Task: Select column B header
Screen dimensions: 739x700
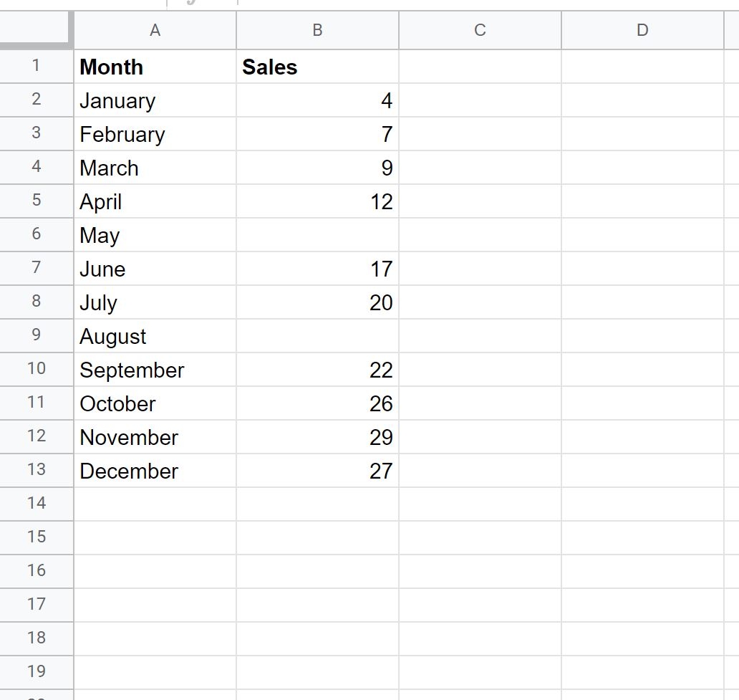Action: (x=317, y=30)
